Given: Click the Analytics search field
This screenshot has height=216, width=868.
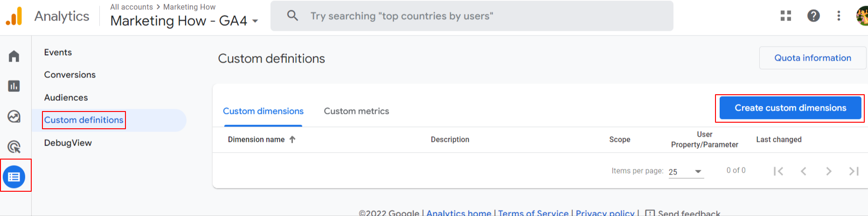Looking at the screenshot, I should (471, 16).
